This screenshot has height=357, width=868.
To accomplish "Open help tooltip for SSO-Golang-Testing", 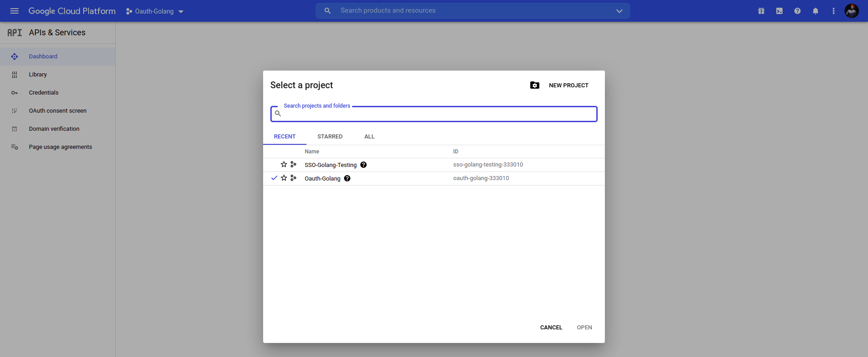I will [x=363, y=165].
